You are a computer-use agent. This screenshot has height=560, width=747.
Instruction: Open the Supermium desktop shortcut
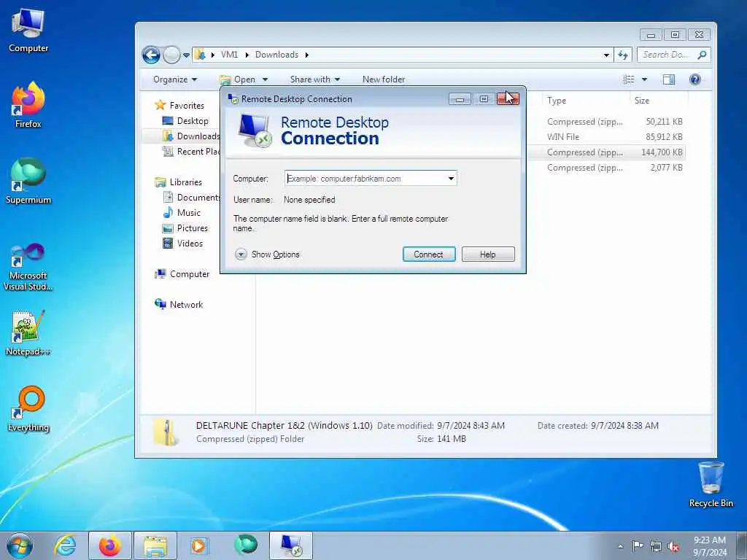[28, 182]
